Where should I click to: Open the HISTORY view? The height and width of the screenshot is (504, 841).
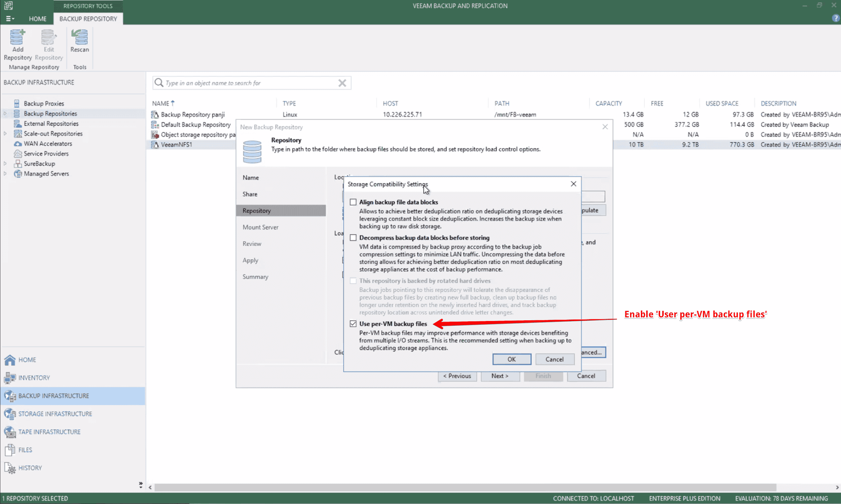[x=30, y=468]
